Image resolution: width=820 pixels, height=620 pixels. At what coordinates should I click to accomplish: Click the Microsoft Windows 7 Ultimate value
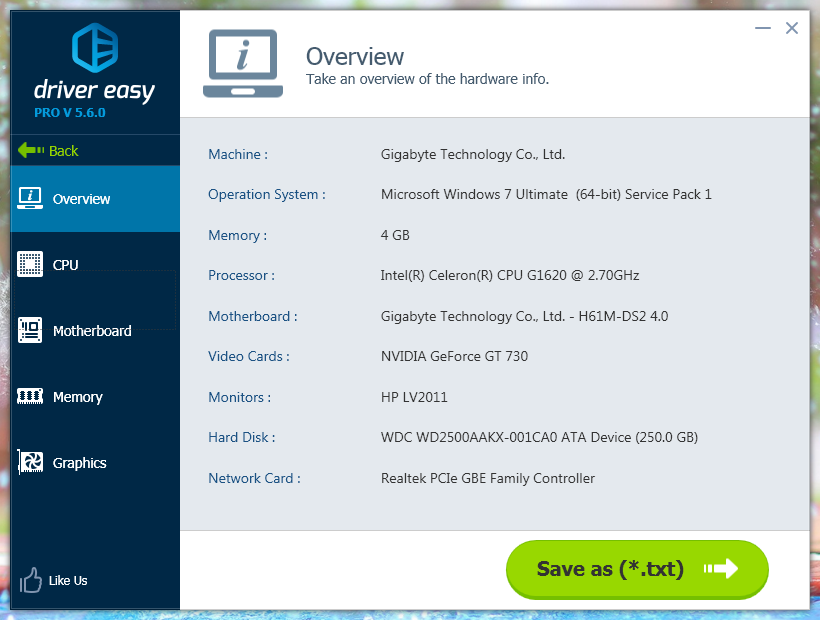(546, 194)
